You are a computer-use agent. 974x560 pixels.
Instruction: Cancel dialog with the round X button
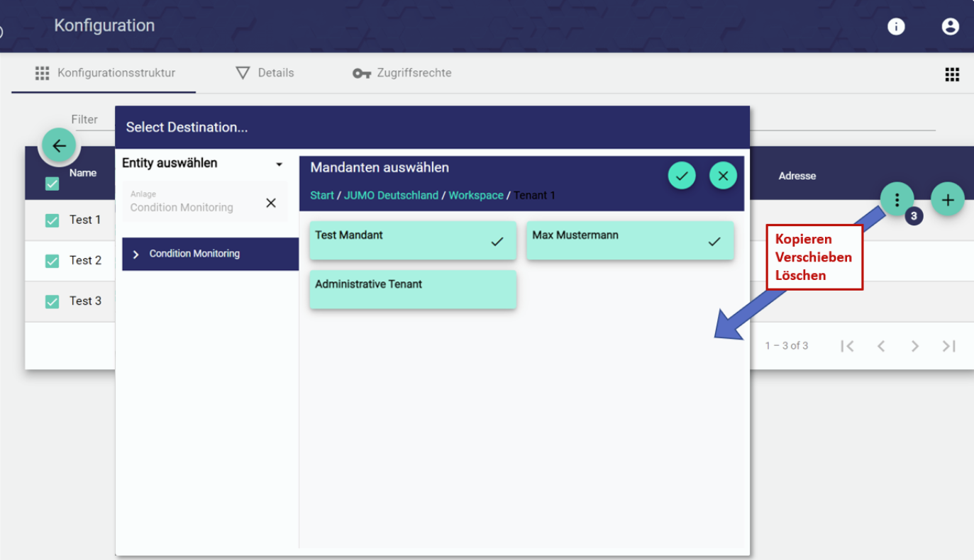coord(723,176)
